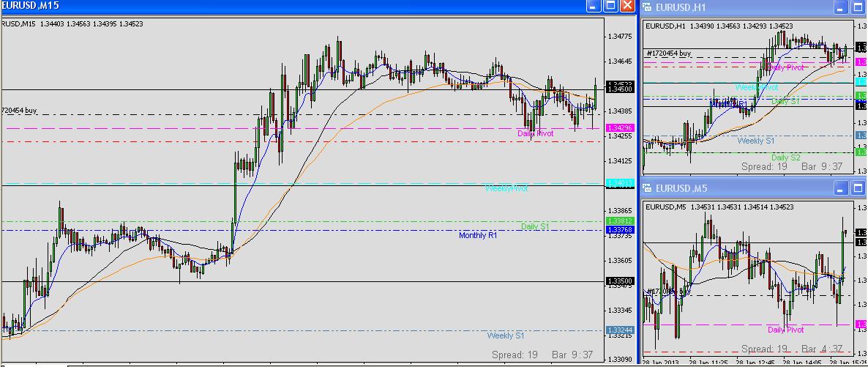Activate the EURUSD,M15 title bar

pyautogui.click(x=292, y=6)
